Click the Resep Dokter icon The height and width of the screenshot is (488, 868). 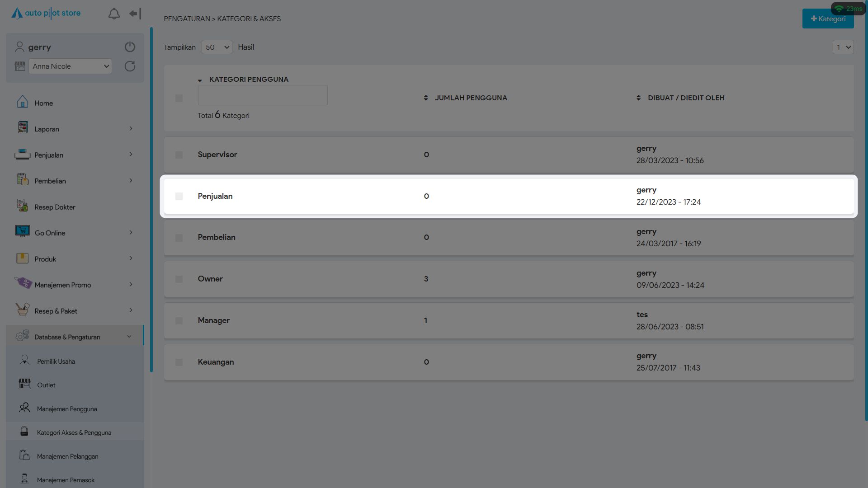click(22, 206)
